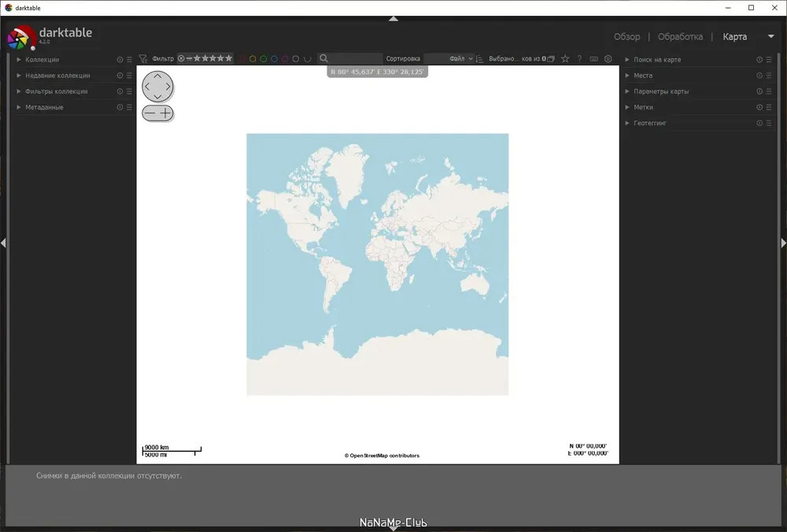Viewport: 787px width, 532px height.
Task: Open global preferences gear icon
Action: coord(608,59)
